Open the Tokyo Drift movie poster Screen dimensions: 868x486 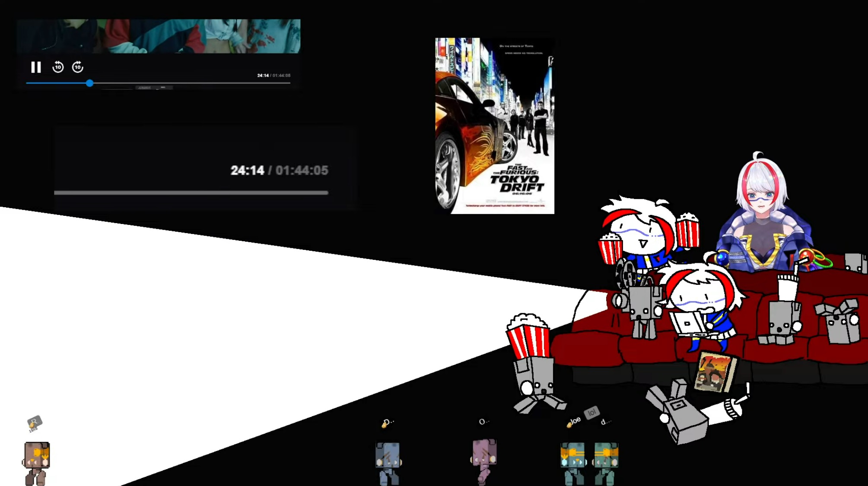[x=494, y=126]
